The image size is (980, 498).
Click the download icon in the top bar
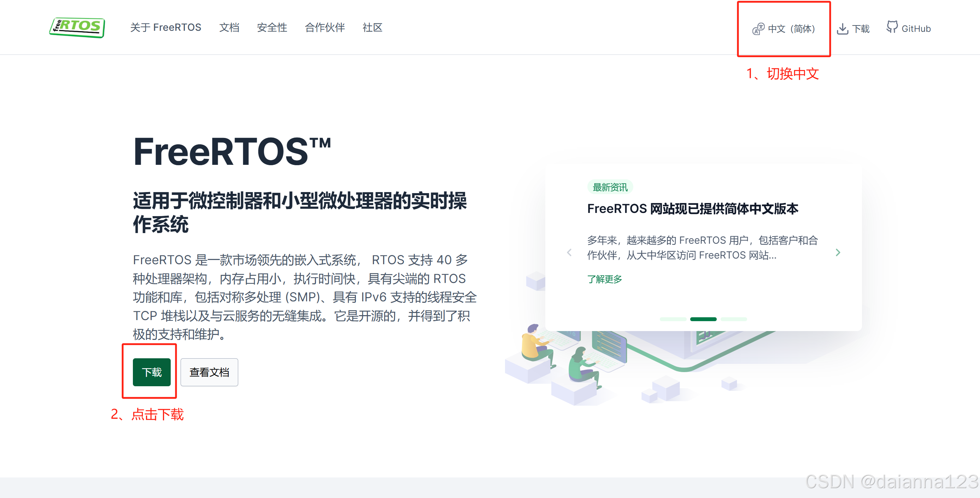[843, 28]
